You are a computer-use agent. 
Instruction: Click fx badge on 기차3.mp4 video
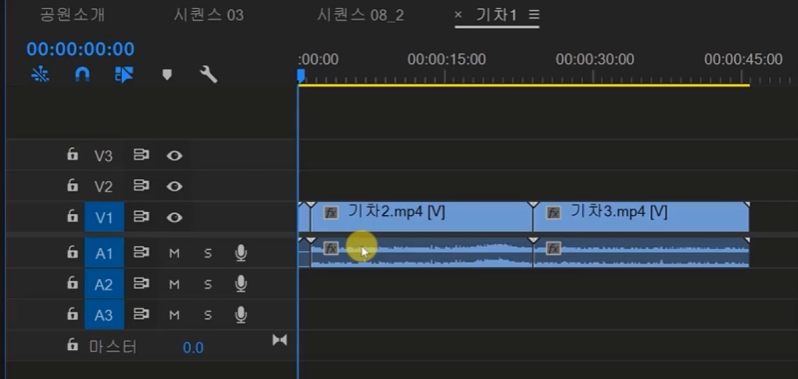point(553,213)
